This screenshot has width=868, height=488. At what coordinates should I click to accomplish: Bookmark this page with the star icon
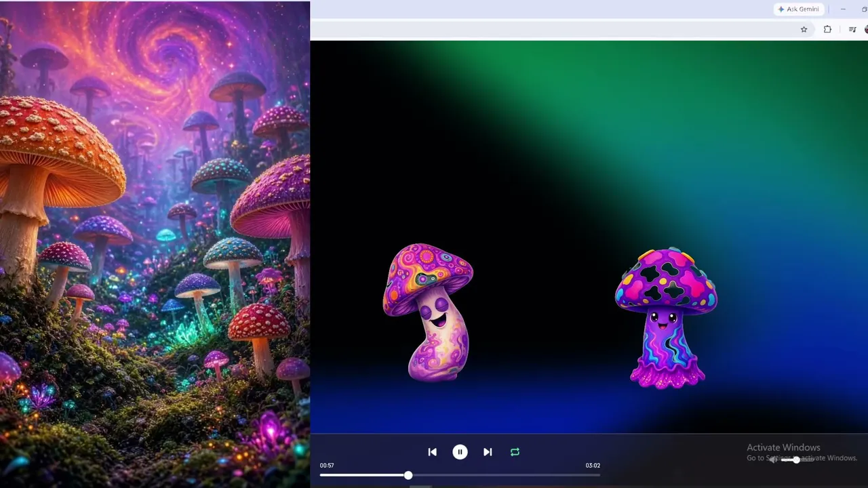pos(804,30)
